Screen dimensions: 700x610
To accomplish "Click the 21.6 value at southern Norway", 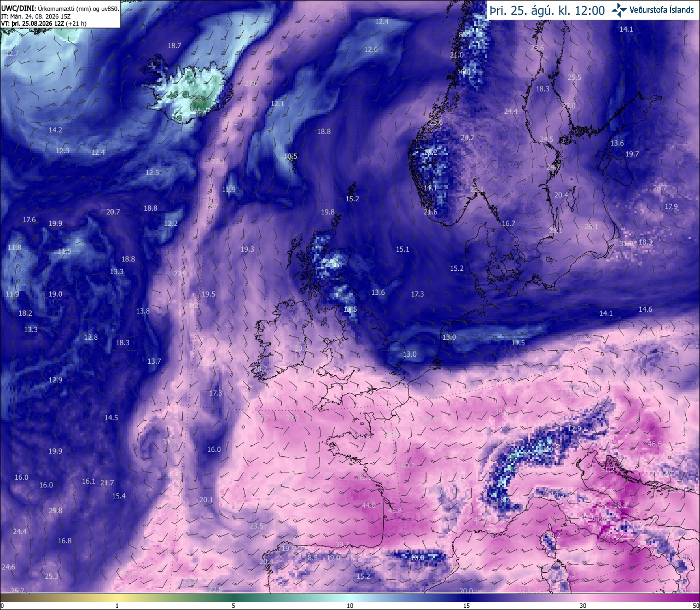I will pyautogui.click(x=430, y=212).
